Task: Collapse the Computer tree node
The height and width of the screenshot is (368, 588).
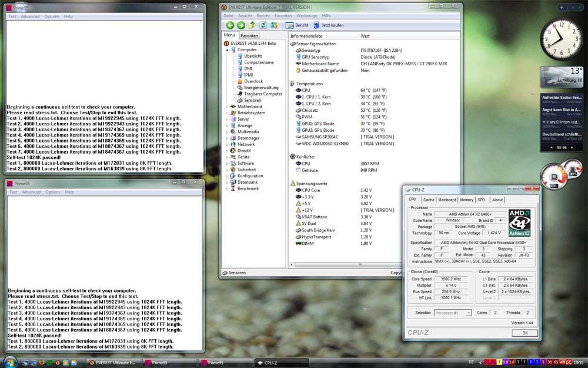Action: point(227,50)
